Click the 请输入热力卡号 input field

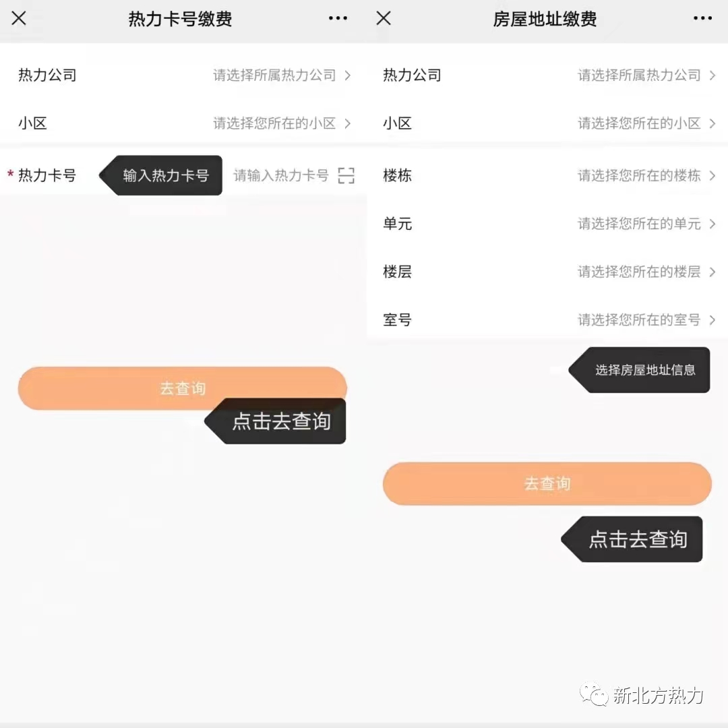coord(280,176)
